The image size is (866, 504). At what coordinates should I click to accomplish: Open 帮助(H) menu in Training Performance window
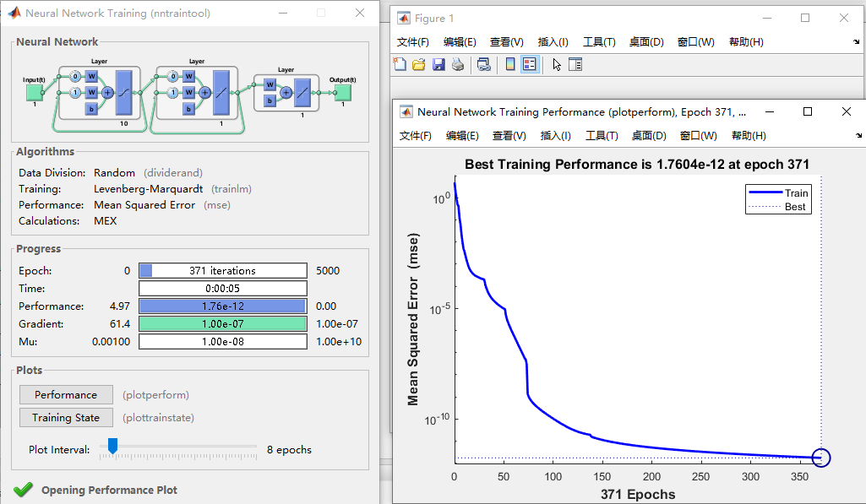(749, 135)
